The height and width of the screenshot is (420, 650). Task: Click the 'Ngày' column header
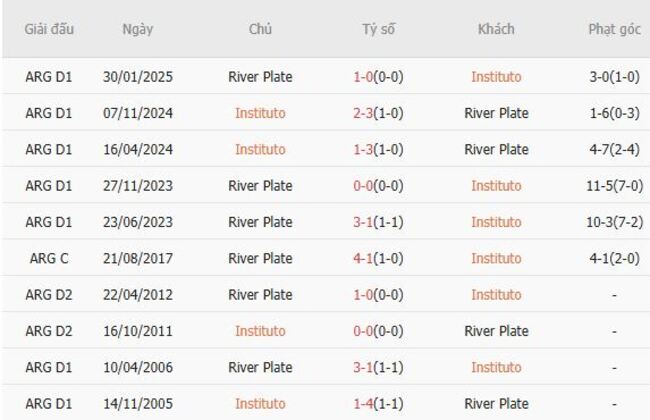tap(137, 29)
